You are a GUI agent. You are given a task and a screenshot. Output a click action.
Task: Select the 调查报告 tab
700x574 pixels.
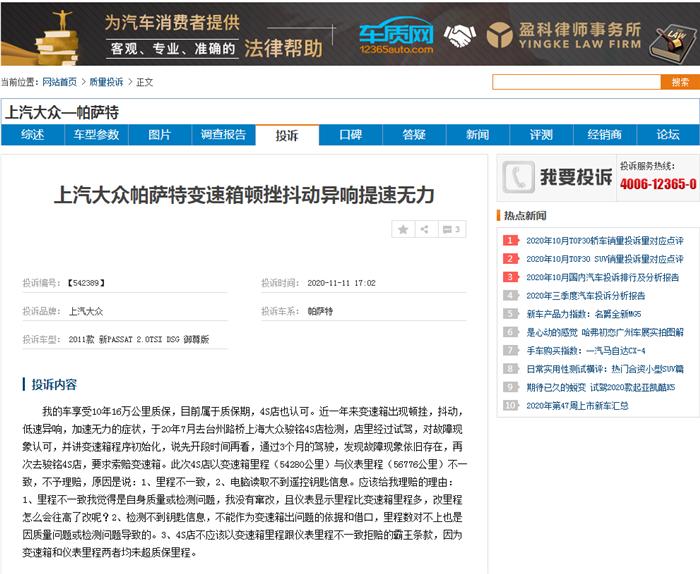tap(223, 135)
